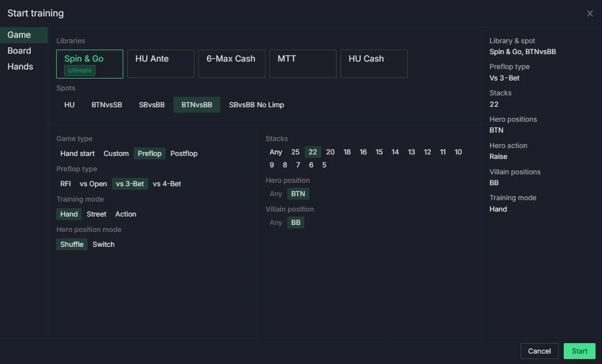Screen dimensions: 602x364
Task: Click summary value 'Raise' under Hero action
Action: pos(499,156)
